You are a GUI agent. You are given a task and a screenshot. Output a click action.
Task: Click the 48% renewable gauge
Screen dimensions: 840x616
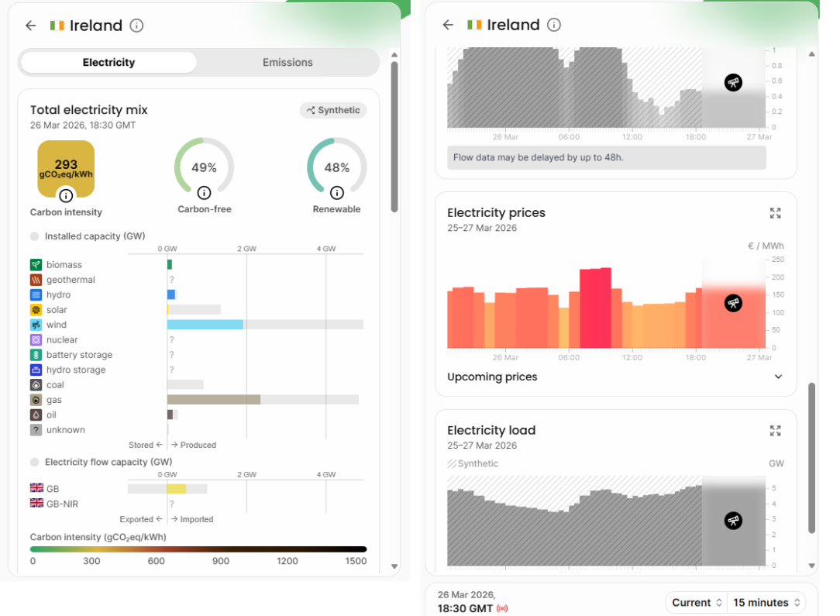click(x=336, y=167)
